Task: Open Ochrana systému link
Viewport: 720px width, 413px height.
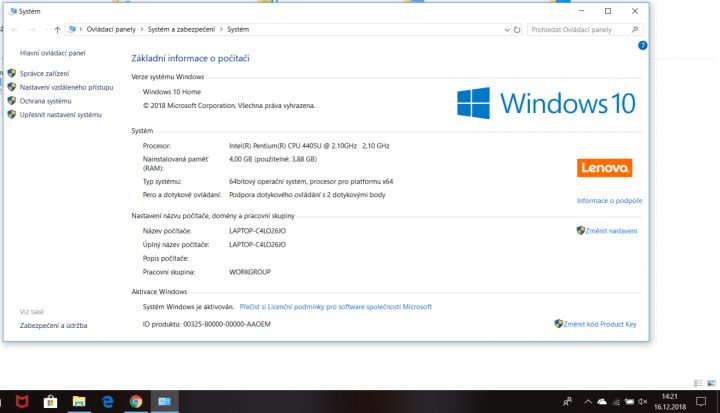Action: click(x=45, y=101)
